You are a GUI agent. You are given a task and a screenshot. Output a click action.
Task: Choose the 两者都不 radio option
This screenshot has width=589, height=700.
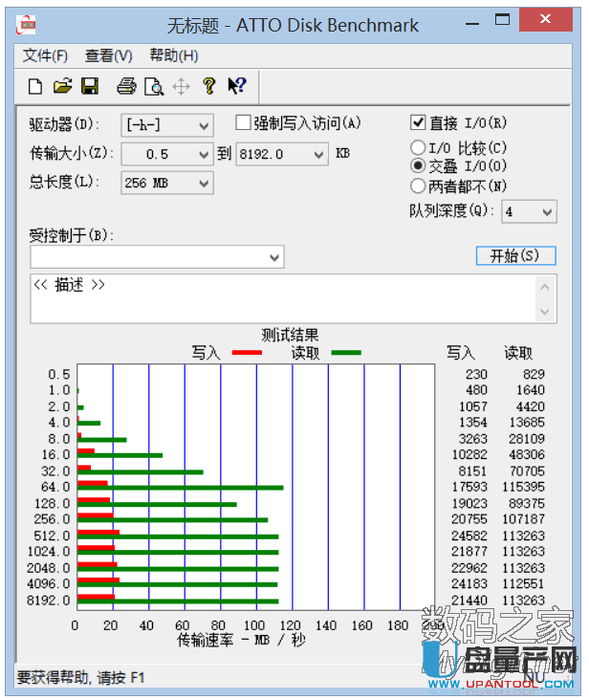(417, 186)
